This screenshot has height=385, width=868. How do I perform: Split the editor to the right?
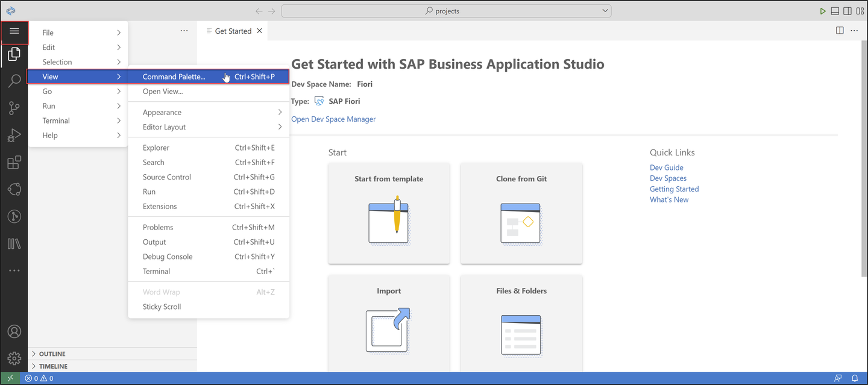pos(840,31)
